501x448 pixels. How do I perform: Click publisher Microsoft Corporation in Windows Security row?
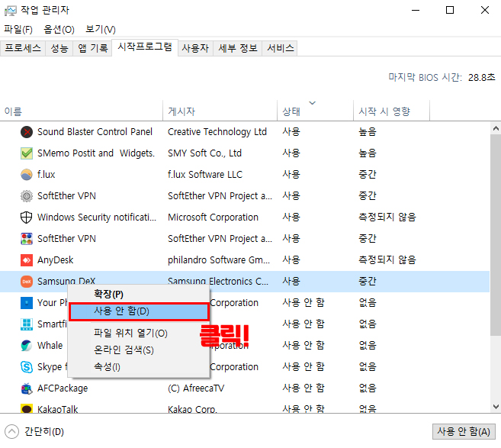point(213,218)
